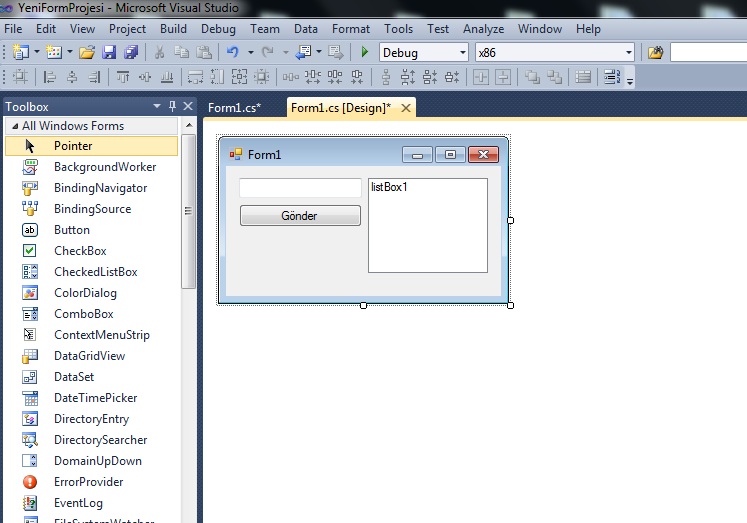Collapse the All Windows Forms group
Viewport: 747px width, 523px height.
15,126
